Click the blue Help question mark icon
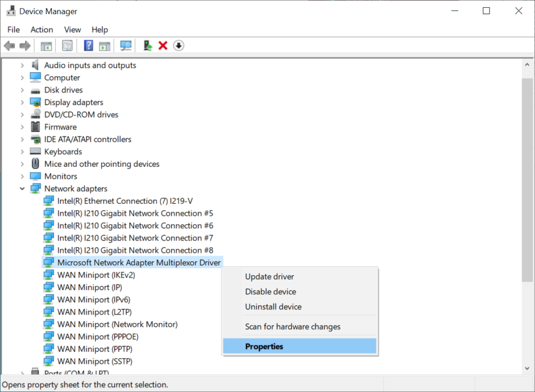This screenshot has height=392, width=535. [x=88, y=46]
